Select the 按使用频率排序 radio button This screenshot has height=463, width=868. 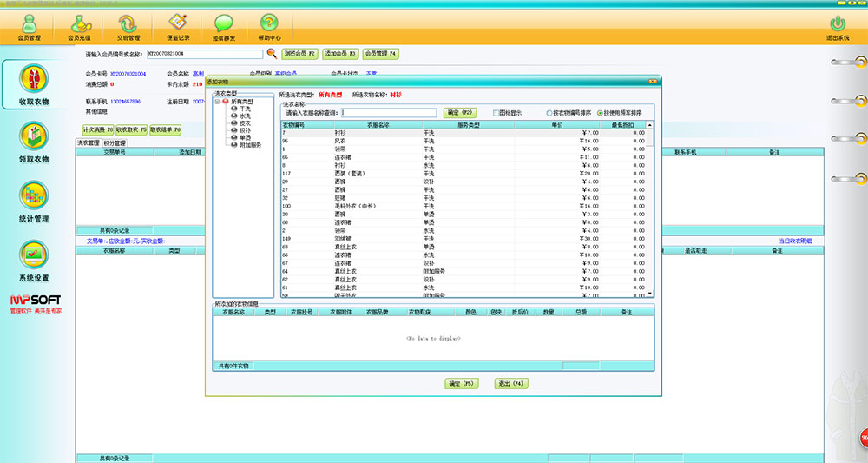pos(600,113)
